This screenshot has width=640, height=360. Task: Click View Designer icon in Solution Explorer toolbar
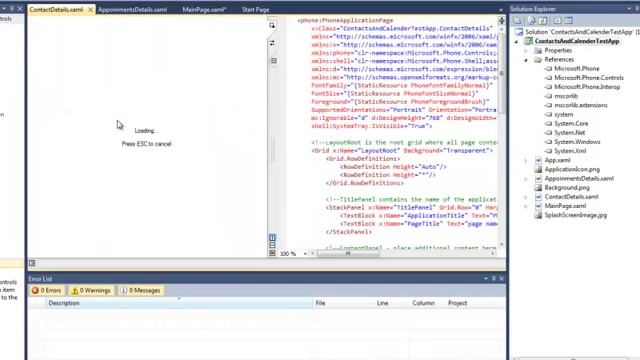(569, 20)
